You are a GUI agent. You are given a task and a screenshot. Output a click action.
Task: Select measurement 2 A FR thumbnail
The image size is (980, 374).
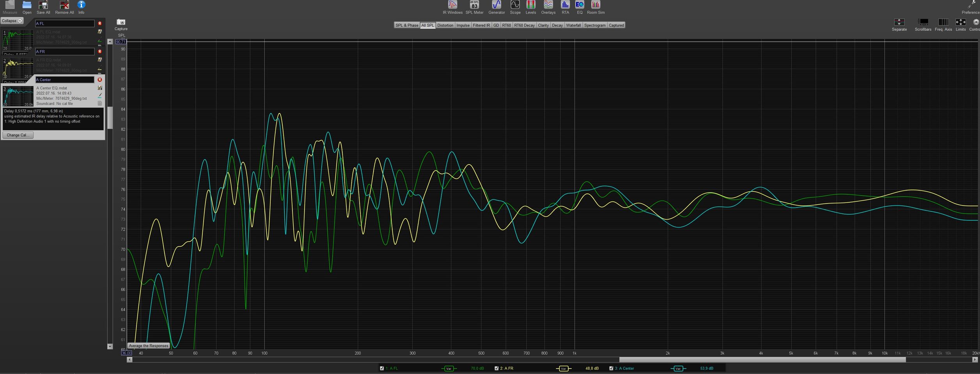[18, 68]
